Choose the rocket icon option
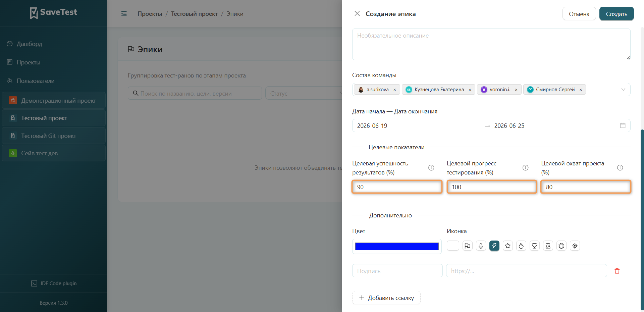Screen dimensions: 644x312 tap(481, 246)
